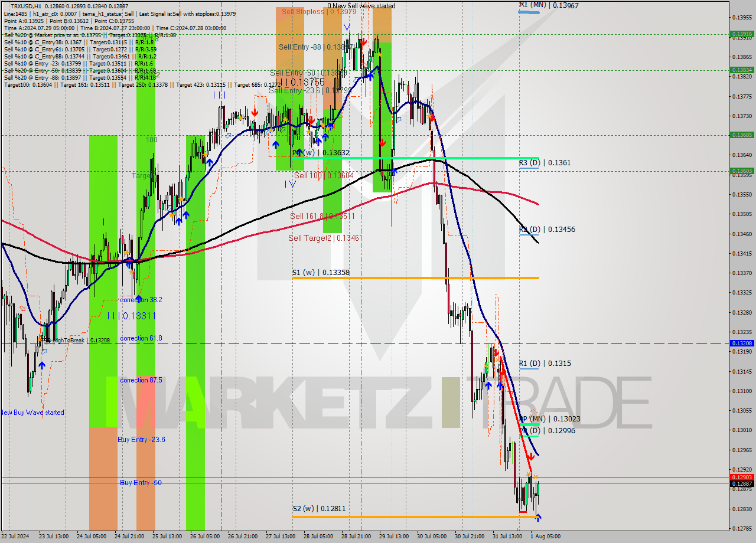Select the 'Sell Stoploss | 0.13979' label
The height and width of the screenshot is (543, 756).
pos(319,11)
